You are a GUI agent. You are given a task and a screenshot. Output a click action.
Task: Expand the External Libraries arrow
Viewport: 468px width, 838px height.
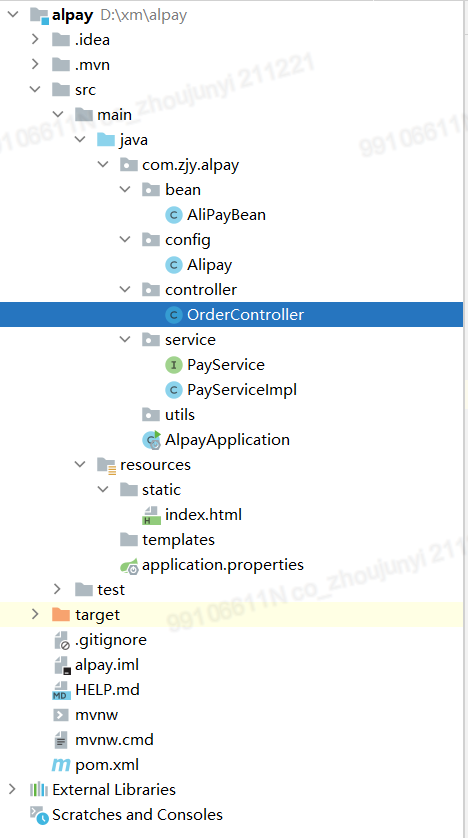click(13, 790)
